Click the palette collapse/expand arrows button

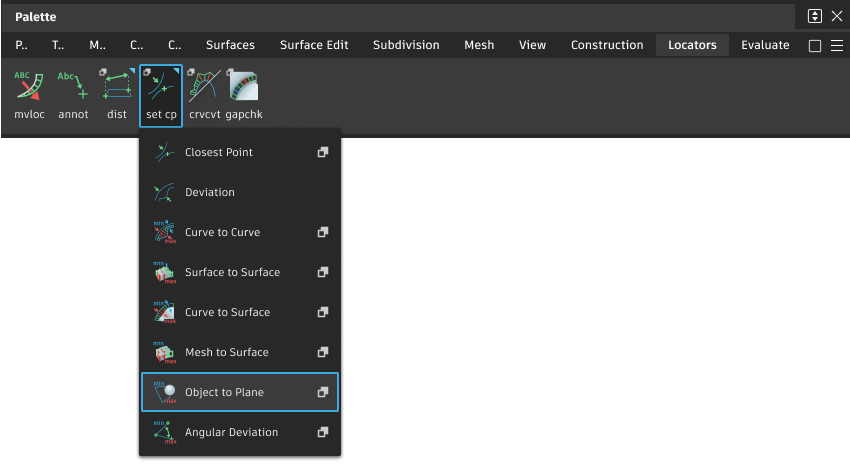[x=815, y=16]
